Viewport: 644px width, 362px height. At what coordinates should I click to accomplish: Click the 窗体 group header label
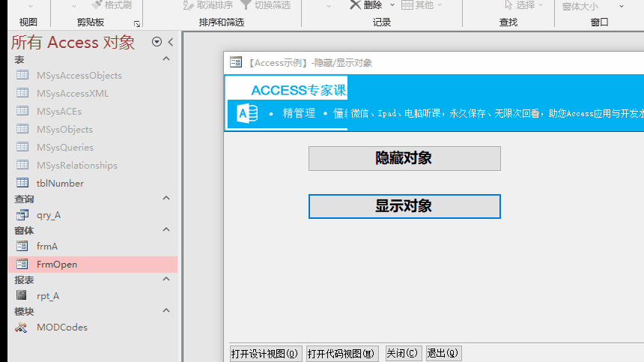24,231
